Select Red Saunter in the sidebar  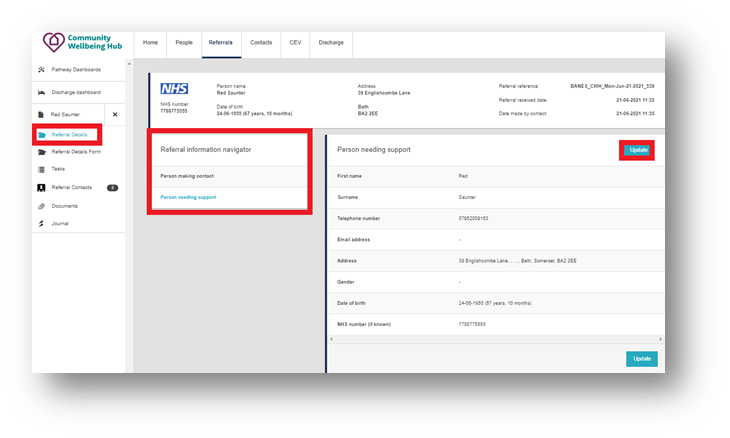coord(65,115)
